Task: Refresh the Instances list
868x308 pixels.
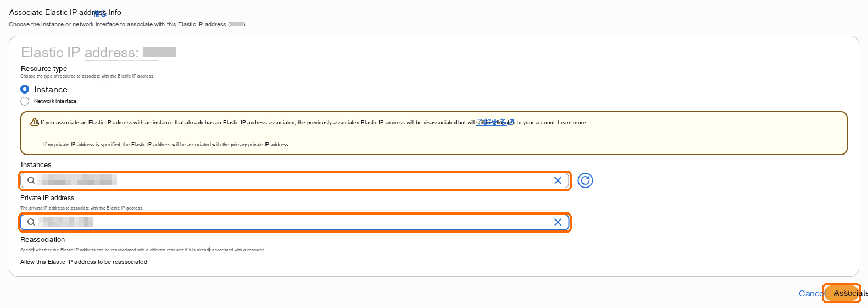Action: 586,180
